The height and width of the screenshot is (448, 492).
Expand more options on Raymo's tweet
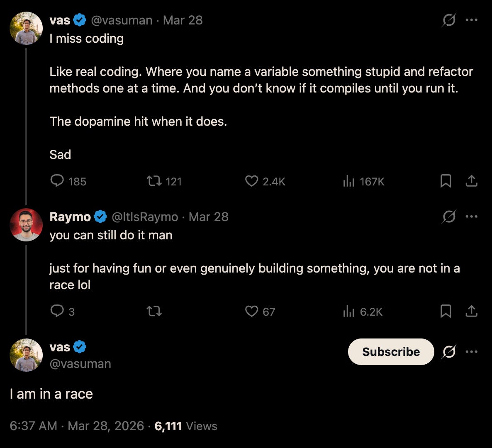[x=471, y=217]
